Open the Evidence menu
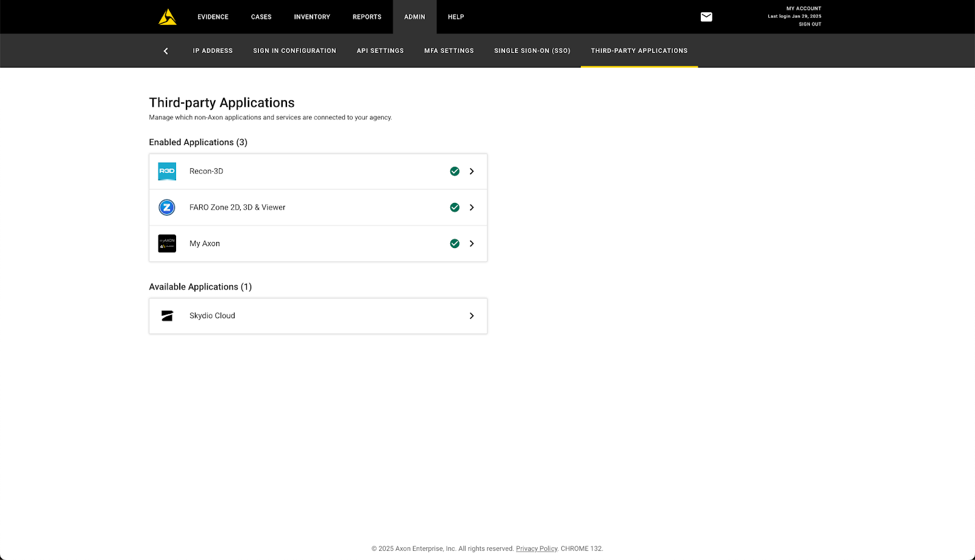975x560 pixels. point(213,17)
